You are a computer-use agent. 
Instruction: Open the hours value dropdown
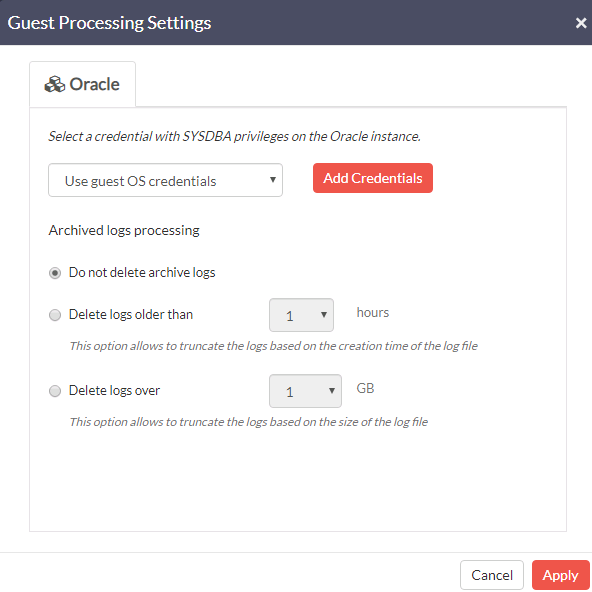coord(301,315)
